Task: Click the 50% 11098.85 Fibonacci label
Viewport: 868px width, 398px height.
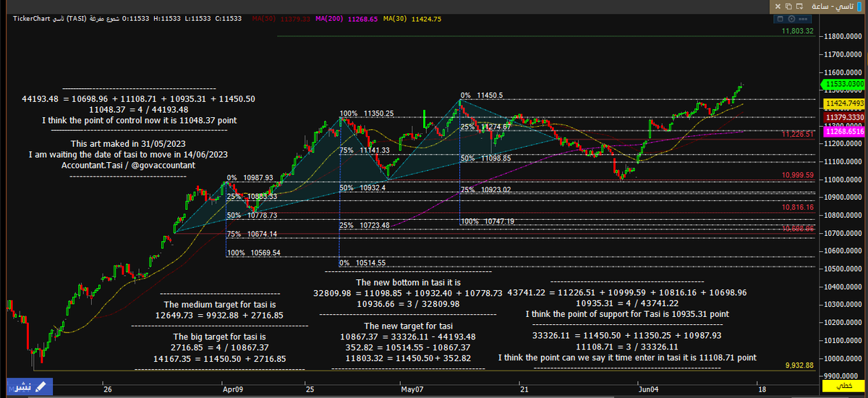Action: (x=486, y=158)
